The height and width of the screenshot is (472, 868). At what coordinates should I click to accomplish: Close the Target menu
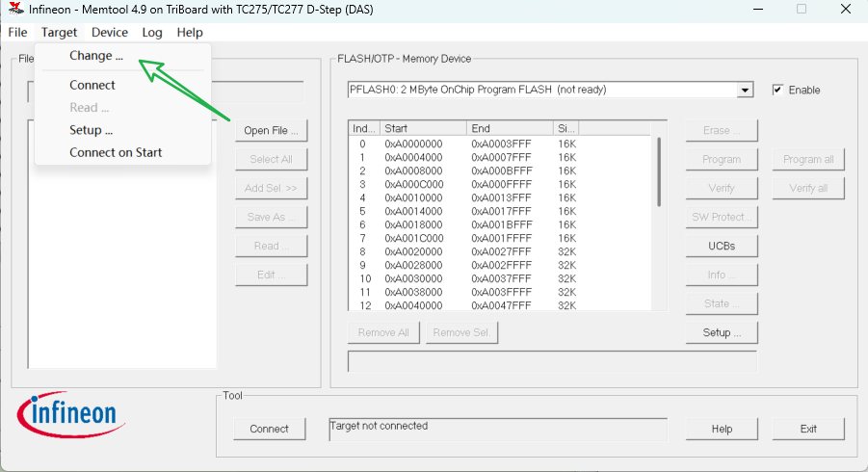(x=59, y=32)
